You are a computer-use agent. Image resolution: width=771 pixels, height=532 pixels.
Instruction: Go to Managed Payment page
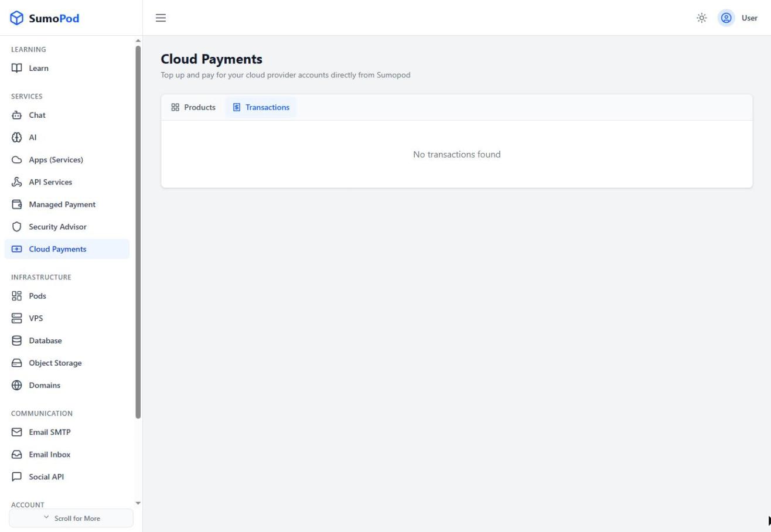pos(67,204)
